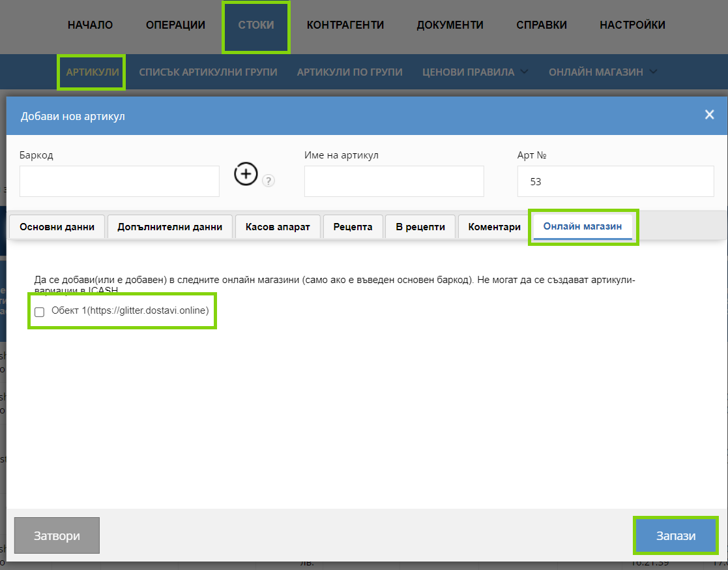Viewport: 728px width, 570px height.
Task: Click the plus icon next to barcode
Action: pos(246,174)
